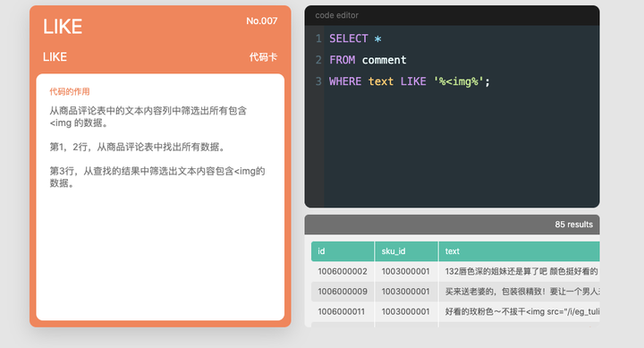Click sku_id cell in row 1006000002
This screenshot has width=644, height=348.
click(406, 271)
